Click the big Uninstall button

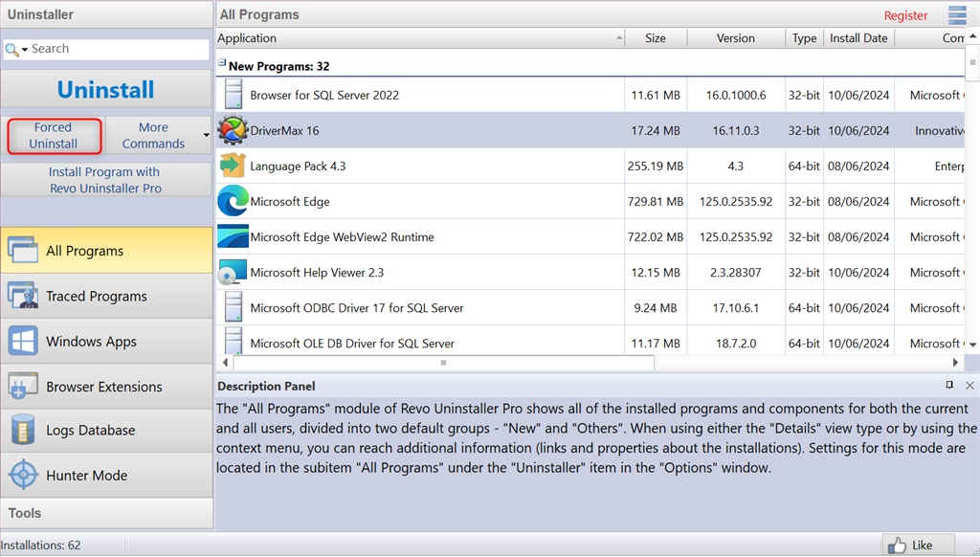pyautogui.click(x=106, y=90)
